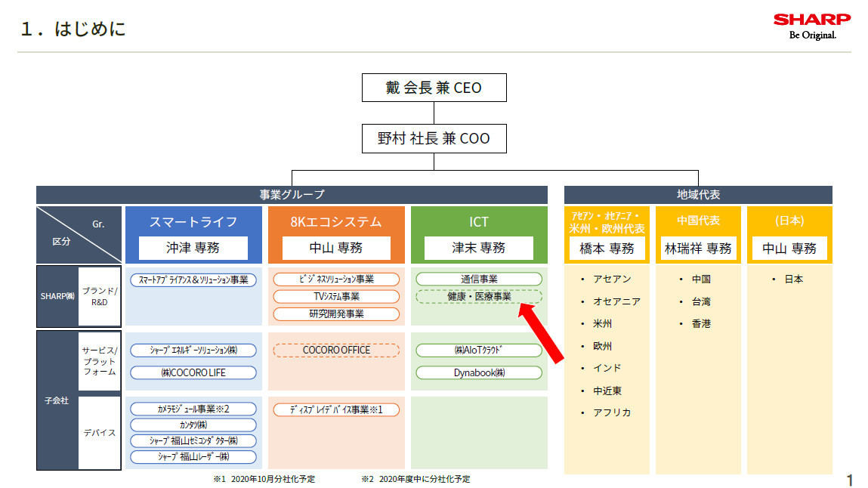
Task: Select footnote "※1 2020年10月分社化予定"
Action: point(264,479)
